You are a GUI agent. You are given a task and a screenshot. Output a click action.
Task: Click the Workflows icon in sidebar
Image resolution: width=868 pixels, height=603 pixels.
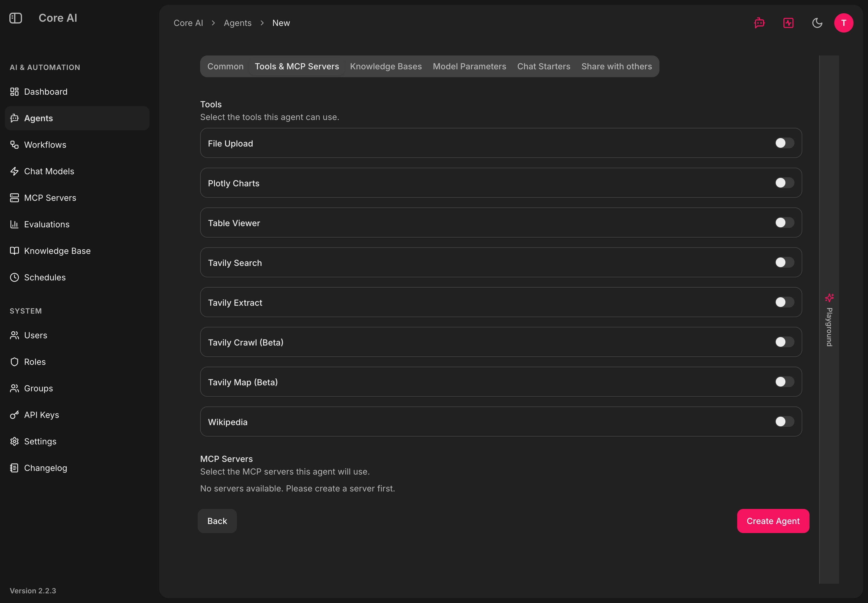click(14, 145)
